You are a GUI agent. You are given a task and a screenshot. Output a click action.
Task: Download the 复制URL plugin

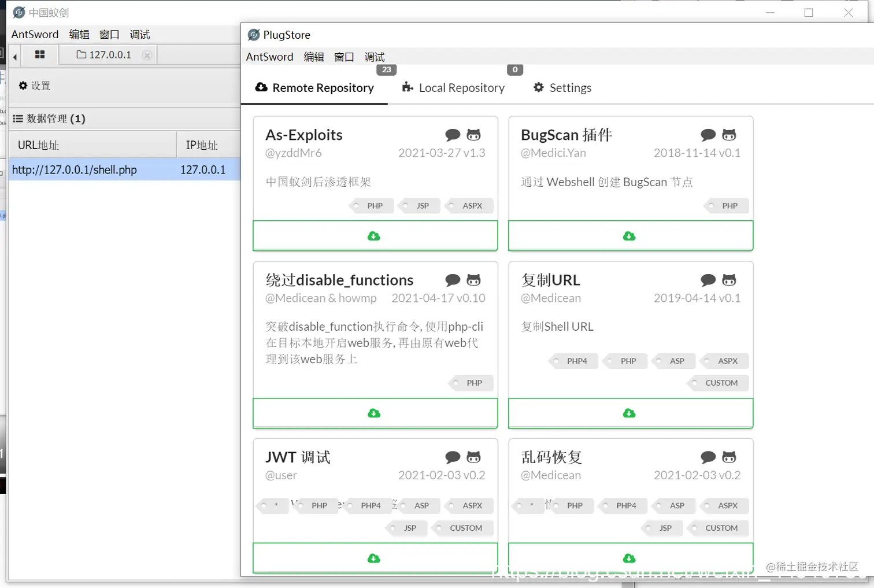tap(630, 413)
